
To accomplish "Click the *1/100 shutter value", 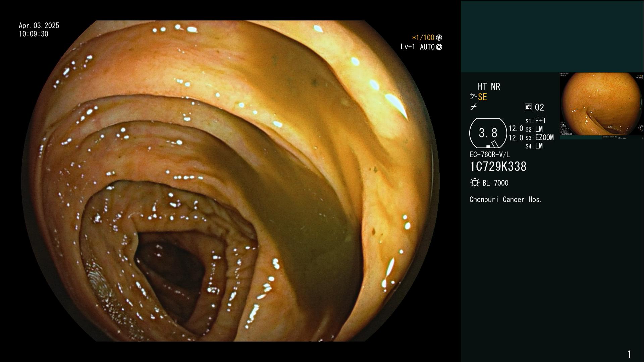I will (x=423, y=38).
